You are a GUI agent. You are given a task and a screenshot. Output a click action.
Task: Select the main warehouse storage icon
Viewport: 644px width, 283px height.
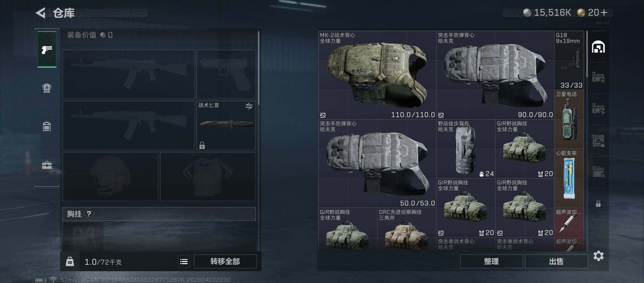[x=598, y=47]
